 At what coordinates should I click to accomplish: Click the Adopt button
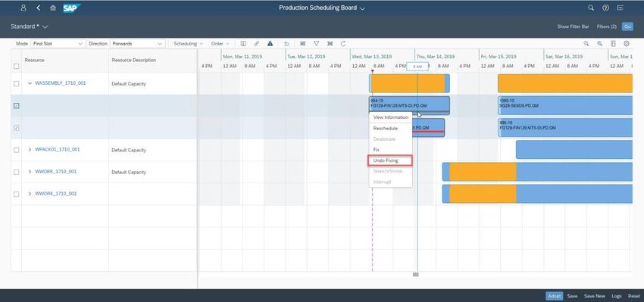tap(554, 296)
